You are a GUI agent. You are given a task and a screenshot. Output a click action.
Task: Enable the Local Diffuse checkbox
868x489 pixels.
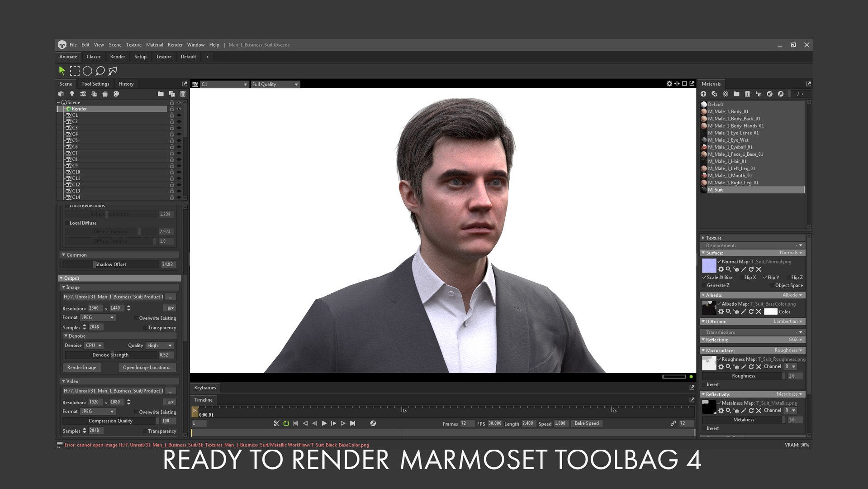[67, 223]
